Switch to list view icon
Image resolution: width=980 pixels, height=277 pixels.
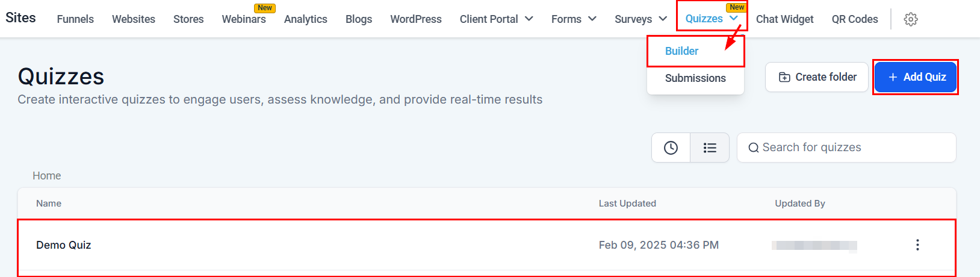(710, 148)
